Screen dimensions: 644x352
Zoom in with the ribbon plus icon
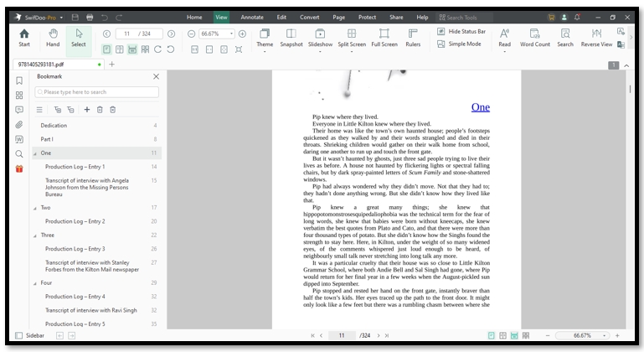click(242, 34)
